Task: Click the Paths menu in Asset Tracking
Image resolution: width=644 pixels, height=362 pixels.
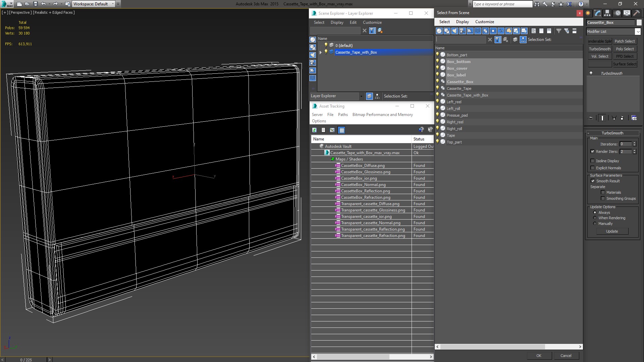Action: 343,115
